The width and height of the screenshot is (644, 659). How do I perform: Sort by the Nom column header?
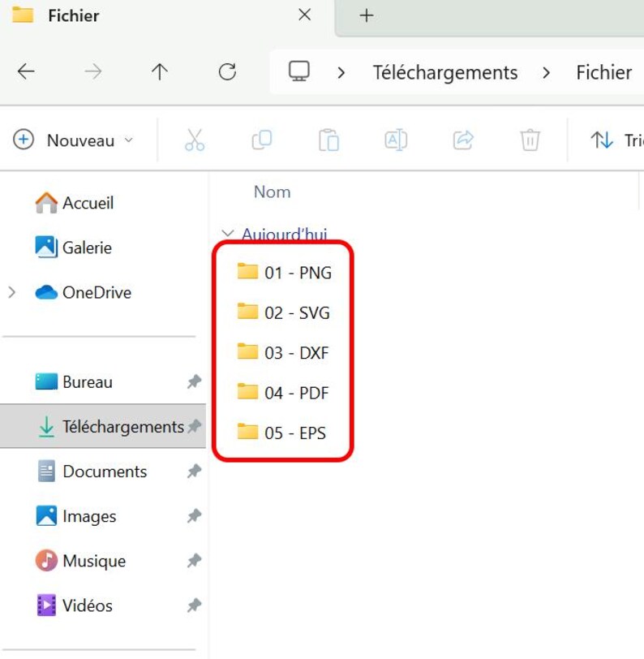273,192
